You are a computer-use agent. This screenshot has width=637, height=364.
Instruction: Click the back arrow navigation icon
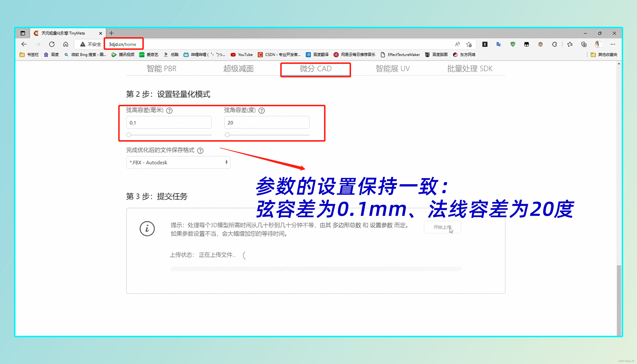coord(24,44)
